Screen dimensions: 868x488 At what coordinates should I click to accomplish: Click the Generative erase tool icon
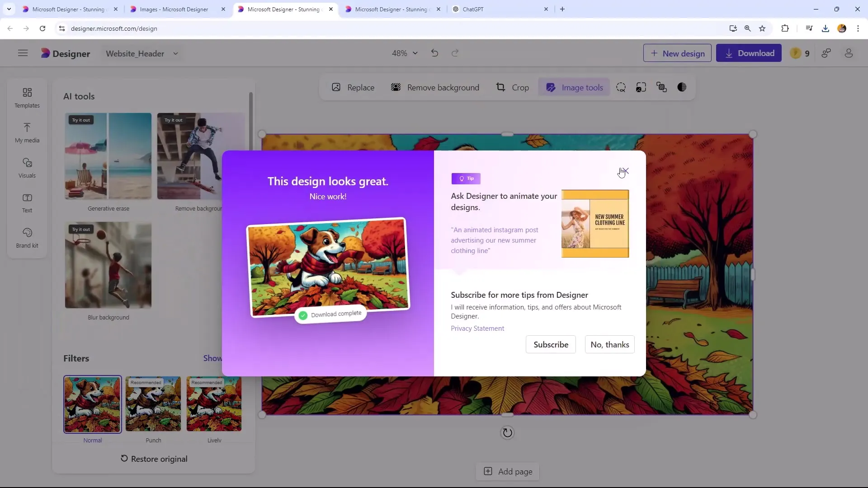pyautogui.click(x=108, y=156)
